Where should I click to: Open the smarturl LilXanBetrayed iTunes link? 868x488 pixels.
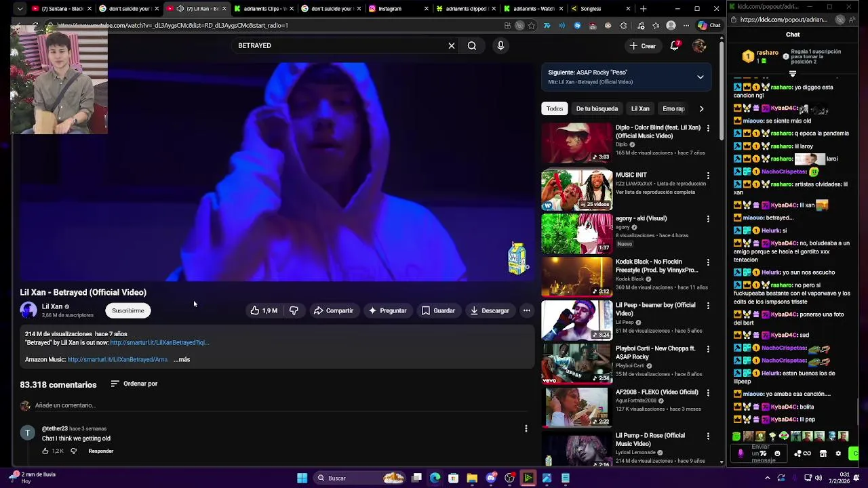pyautogui.click(x=159, y=343)
